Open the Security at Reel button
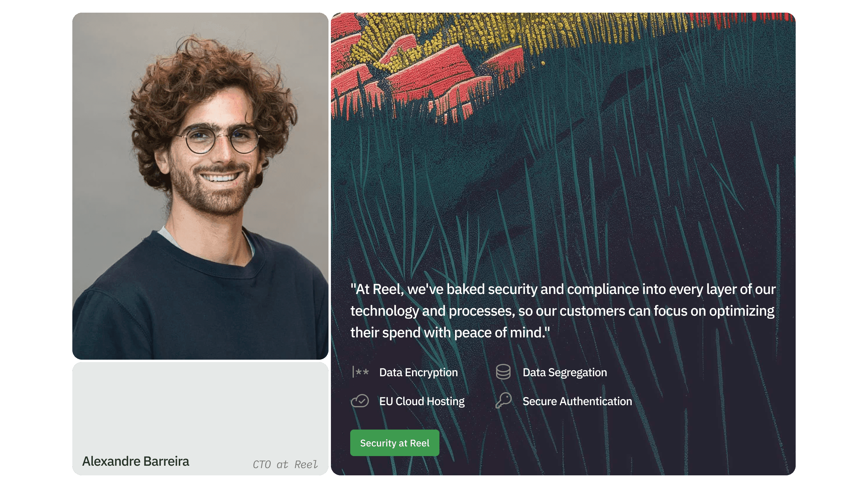 (395, 443)
